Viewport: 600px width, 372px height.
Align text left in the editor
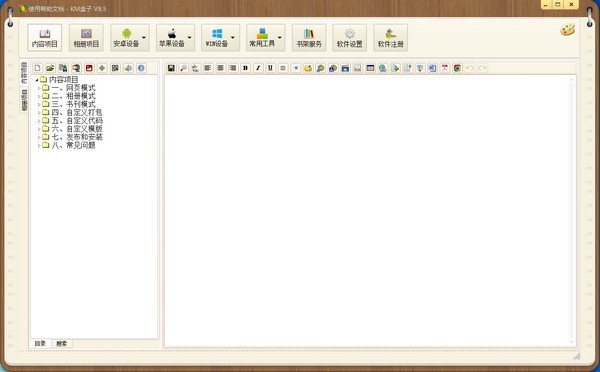[208, 68]
